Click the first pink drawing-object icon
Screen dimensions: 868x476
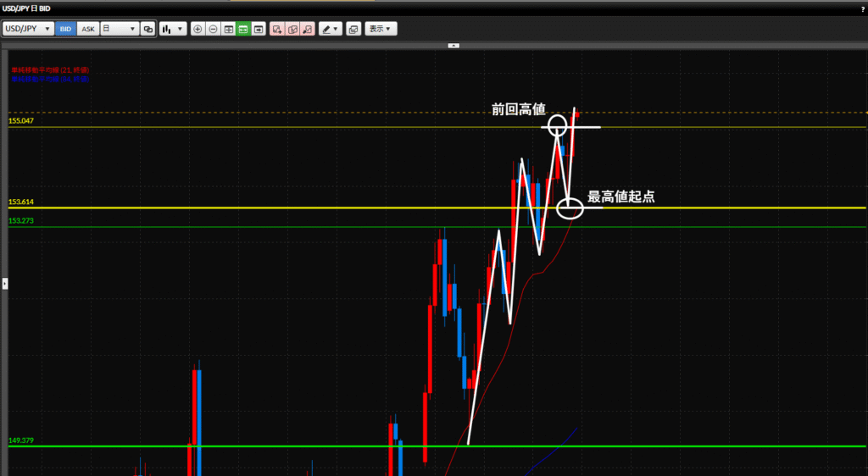point(277,29)
